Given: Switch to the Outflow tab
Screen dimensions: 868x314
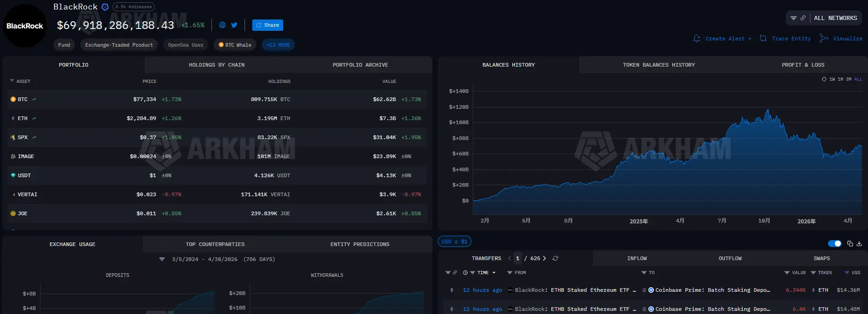Looking at the screenshot, I should pyautogui.click(x=730, y=258).
